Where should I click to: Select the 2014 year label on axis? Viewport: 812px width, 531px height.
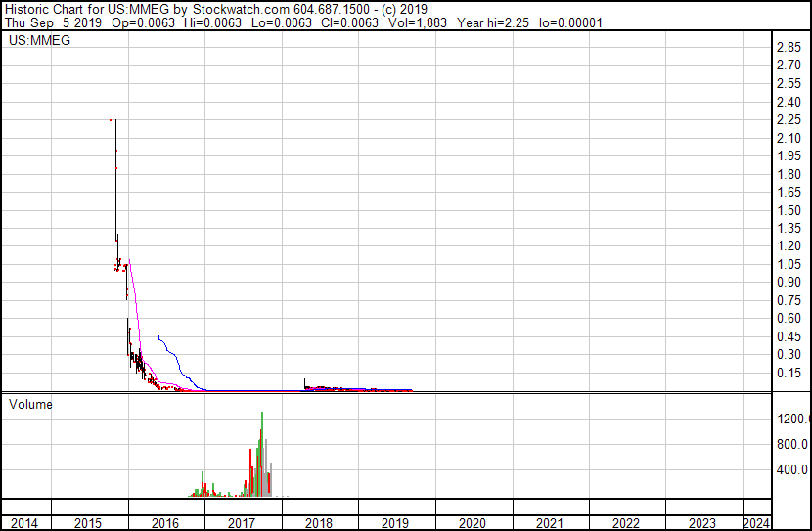coord(24,523)
